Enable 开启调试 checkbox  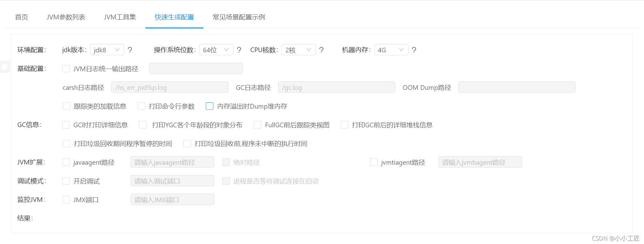66,181
